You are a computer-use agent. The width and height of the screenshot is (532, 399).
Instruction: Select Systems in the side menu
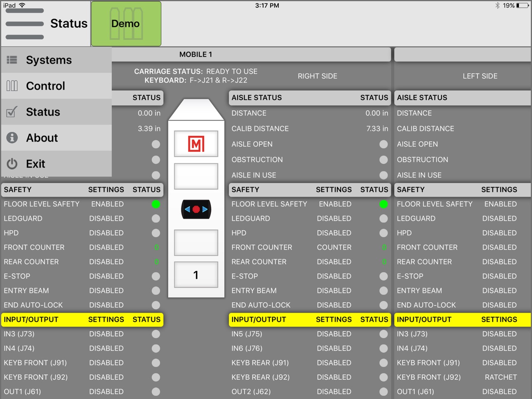pyautogui.click(x=56, y=60)
